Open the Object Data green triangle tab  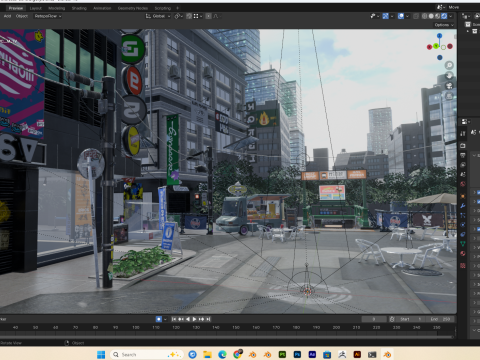463,244
